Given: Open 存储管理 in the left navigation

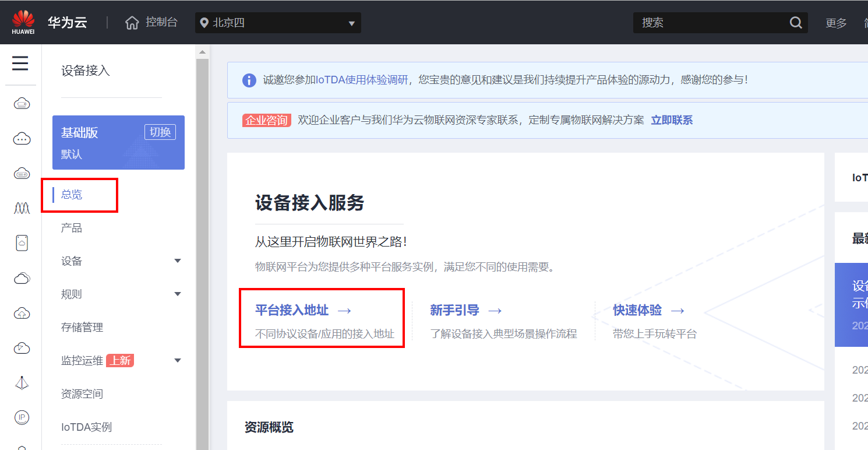Looking at the screenshot, I should click(x=82, y=328).
